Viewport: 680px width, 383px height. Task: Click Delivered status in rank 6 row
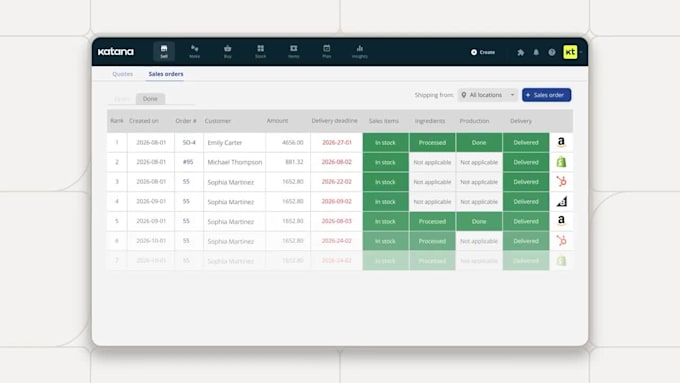[526, 241]
